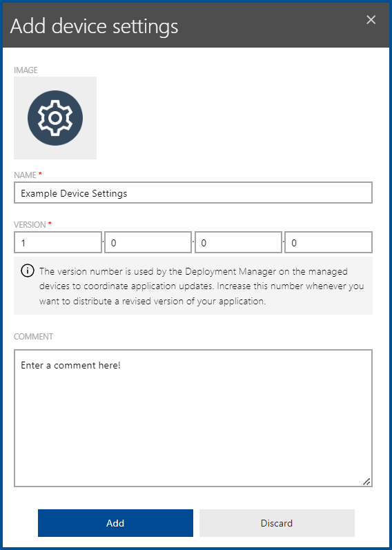
Task: Click the comment box resize handle
Action: click(x=366, y=482)
